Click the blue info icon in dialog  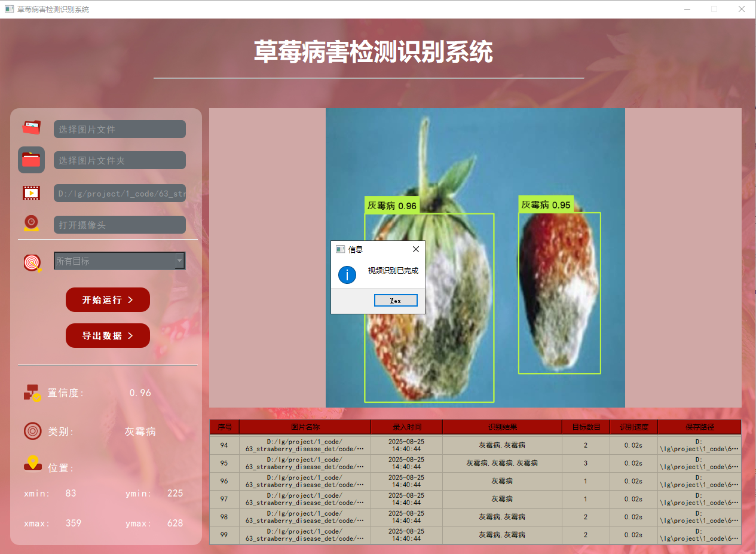pos(347,275)
